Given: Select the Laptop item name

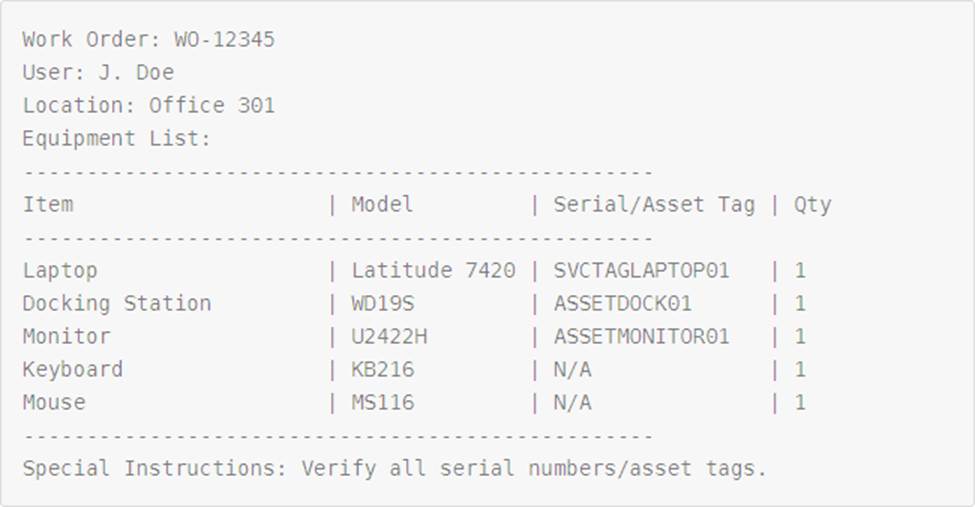Looking at the screenshot, I should 60,271.
